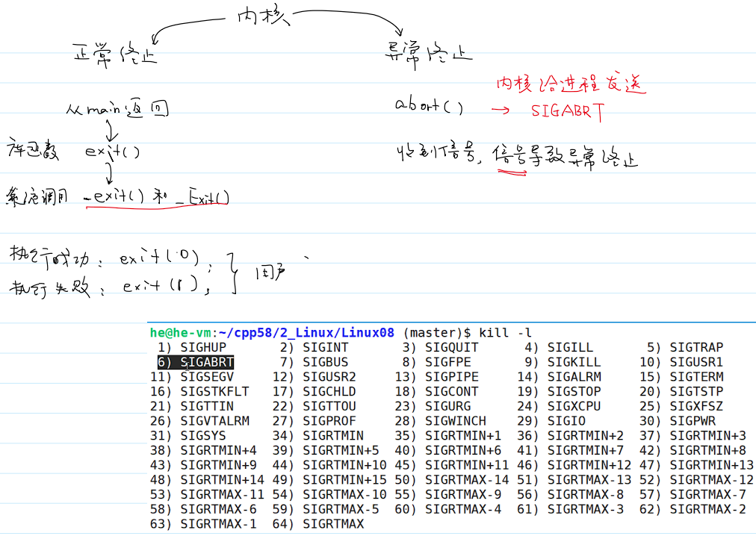Click the 27) SIGPROF entry

tap(314, 421)
